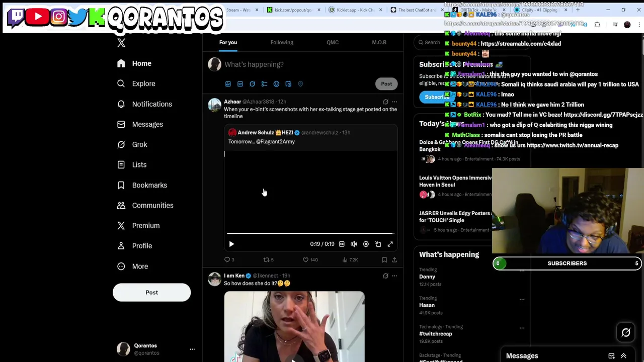Open I am Ken video thumbnail
The image size is (644, 362).
tap(294, 327)
